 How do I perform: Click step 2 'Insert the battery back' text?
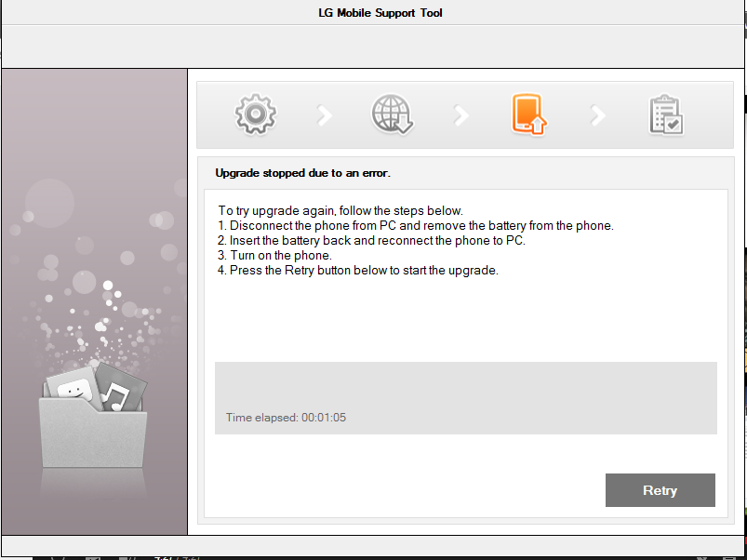point(371,241)
